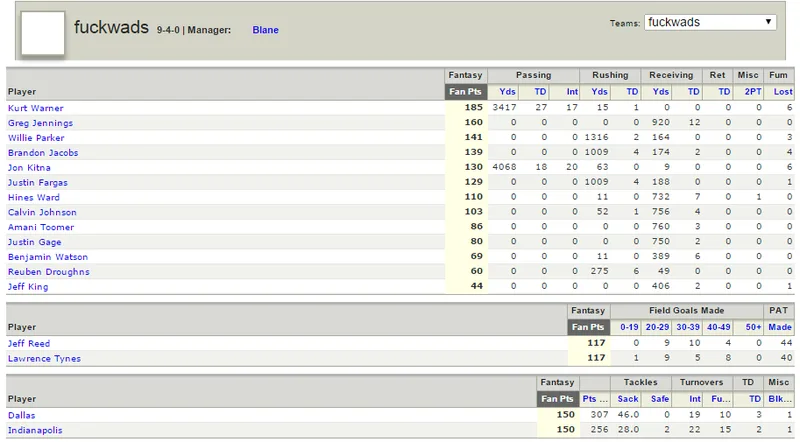
Task: Sort defenses by Sack column
Action: (x=628, y=399)
